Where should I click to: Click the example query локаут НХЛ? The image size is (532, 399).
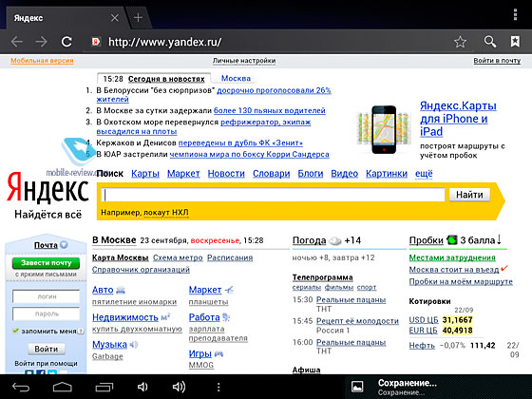tap(166, 213)
